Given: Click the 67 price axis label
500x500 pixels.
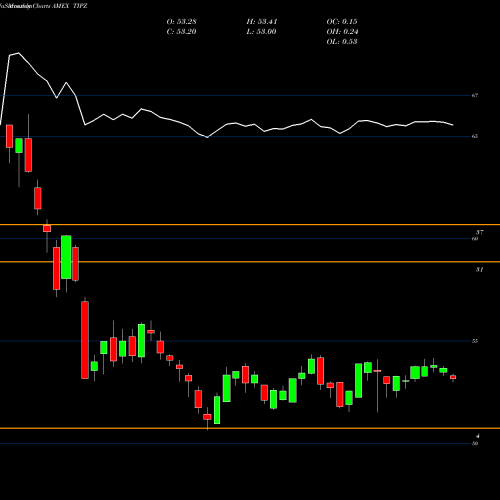Looking at the screenshot, I should coord(475,96).
